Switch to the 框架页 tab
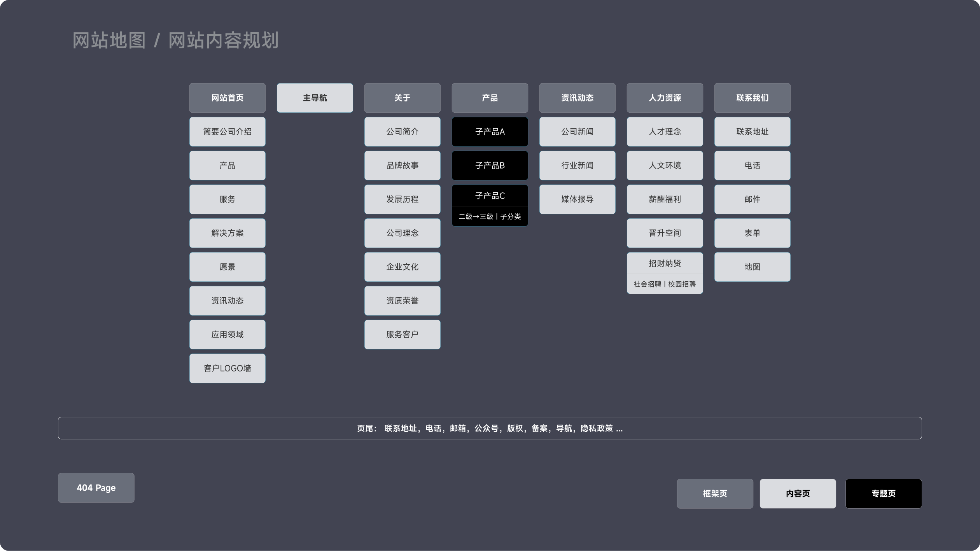 coord(715,493)
